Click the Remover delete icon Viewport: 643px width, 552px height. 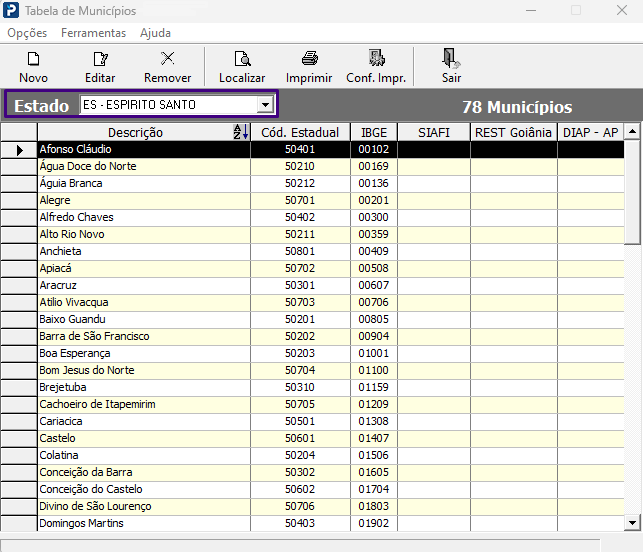pyautogui.click(x=167, y=59)
